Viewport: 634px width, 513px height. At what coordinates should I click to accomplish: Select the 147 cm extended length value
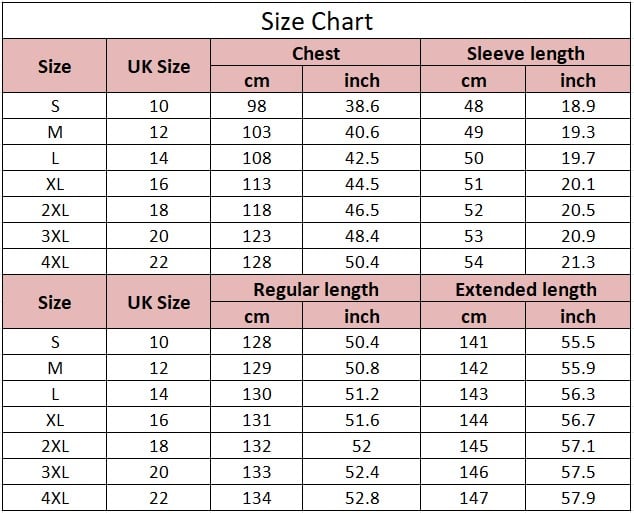coord(473,498)
